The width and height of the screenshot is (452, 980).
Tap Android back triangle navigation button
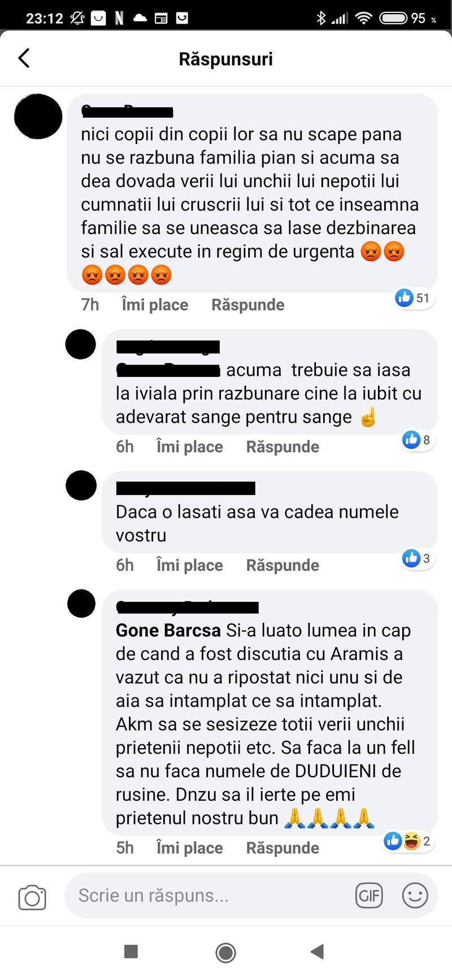(x=318, y=952)
